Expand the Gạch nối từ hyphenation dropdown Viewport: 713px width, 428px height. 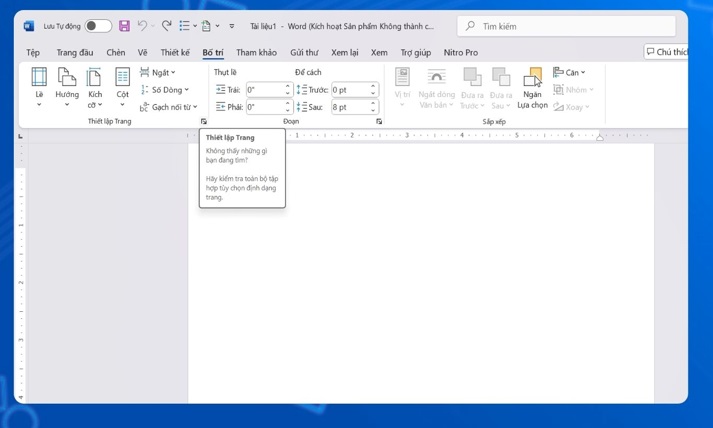tap(170, 107)
